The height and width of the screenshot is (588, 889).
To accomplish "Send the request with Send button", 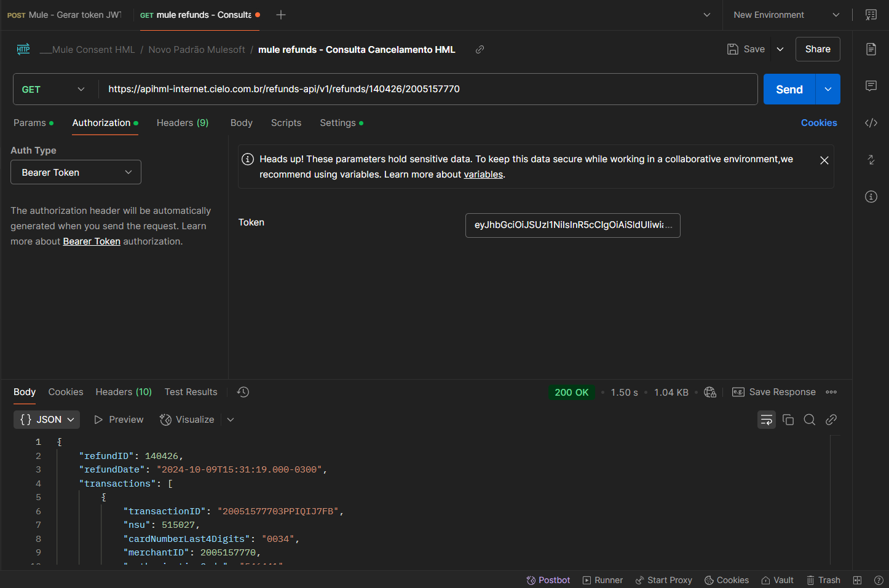I will [x=789, y=90].
